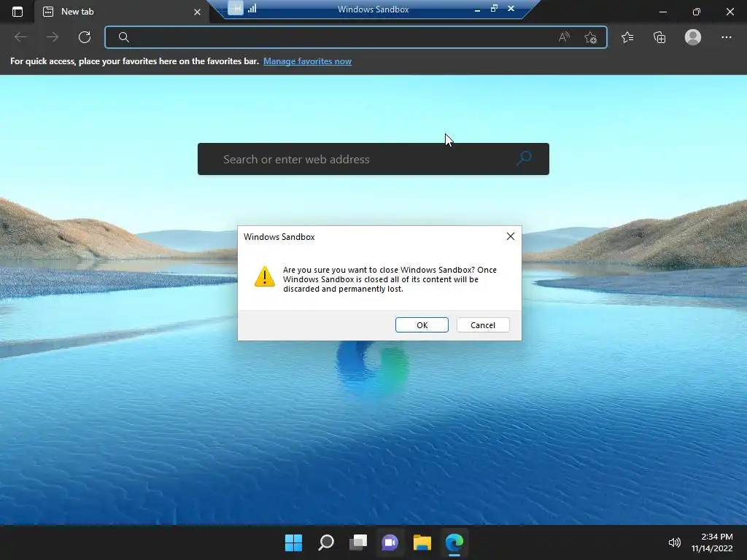Minimize the Edge browser window
747x560 pixels.
click(x=662, y=12)
